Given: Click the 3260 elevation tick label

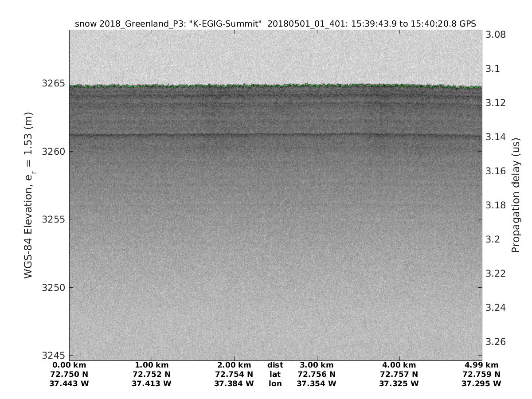Looking at the screenshot, I should [x=53, y=152].
